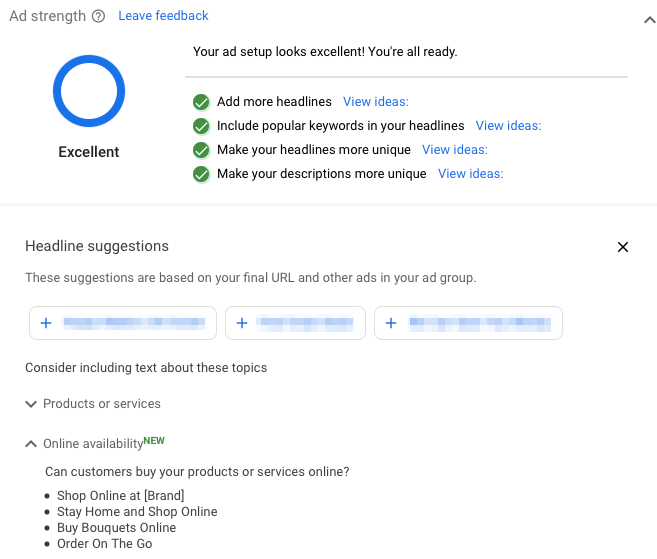Add the first suggested headline with plus
Viewport: 657px width, 559px height.
pos(46,323)
